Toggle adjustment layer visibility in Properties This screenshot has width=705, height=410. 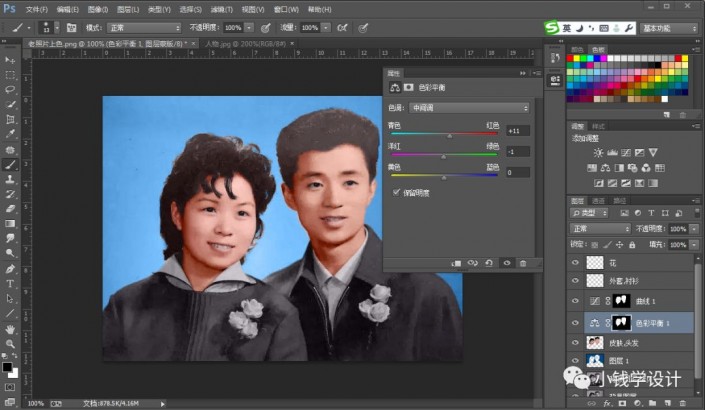pyautogui.click(x=507, y=263)
